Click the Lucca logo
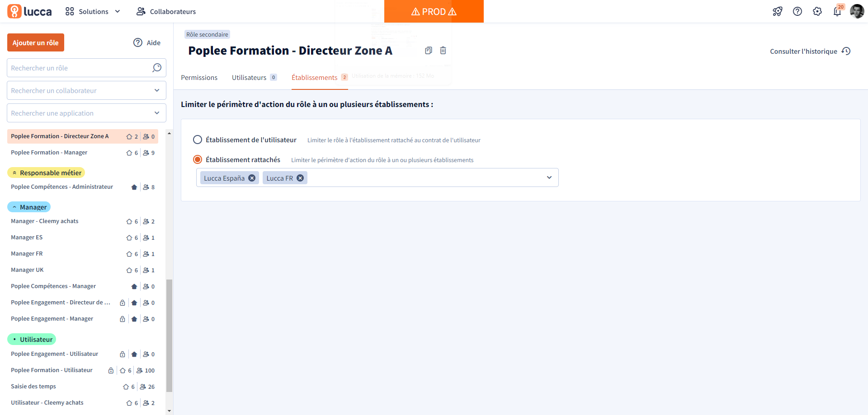Viewport: 868px width, 415px height. click(x=29, y=11)
